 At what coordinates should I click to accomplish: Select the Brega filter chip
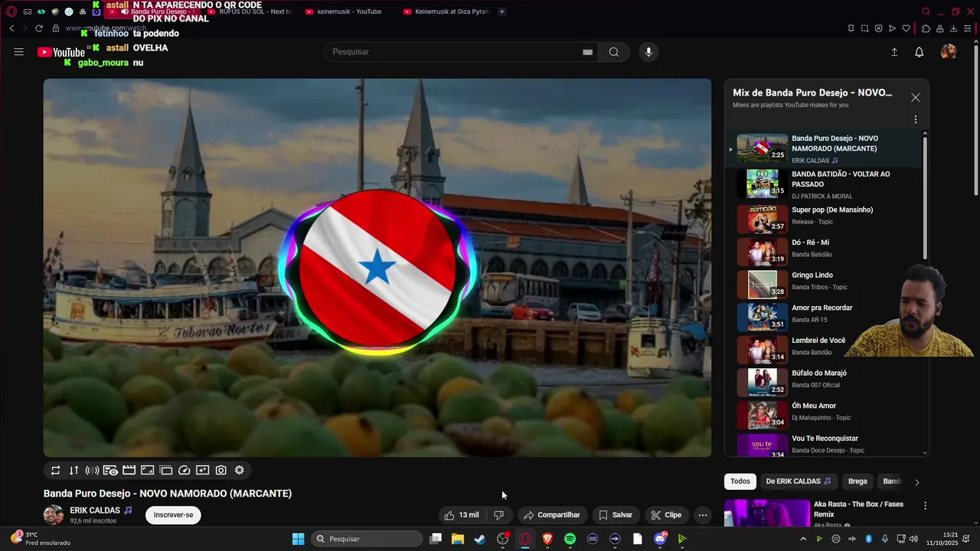pos(857,481)
